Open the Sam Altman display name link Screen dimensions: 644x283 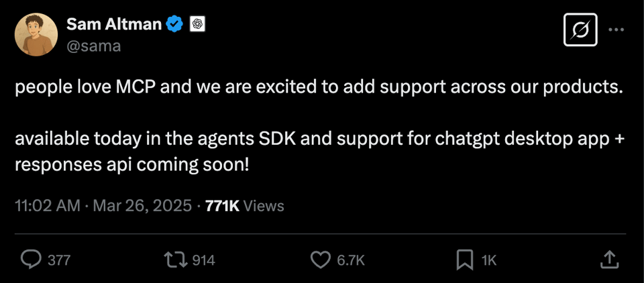click(114, 24)
